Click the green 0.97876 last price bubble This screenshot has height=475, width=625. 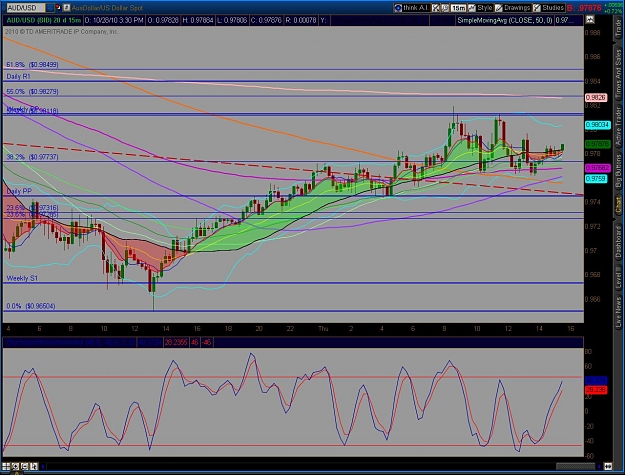click(597, 144)
